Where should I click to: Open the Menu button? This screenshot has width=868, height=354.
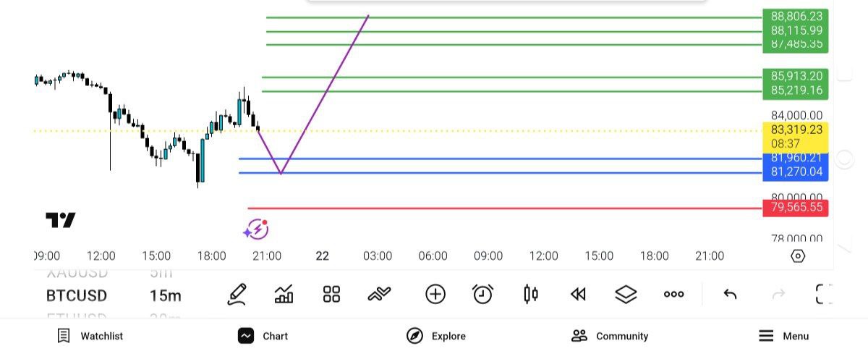pyautogui.click(x=783, y=336)
